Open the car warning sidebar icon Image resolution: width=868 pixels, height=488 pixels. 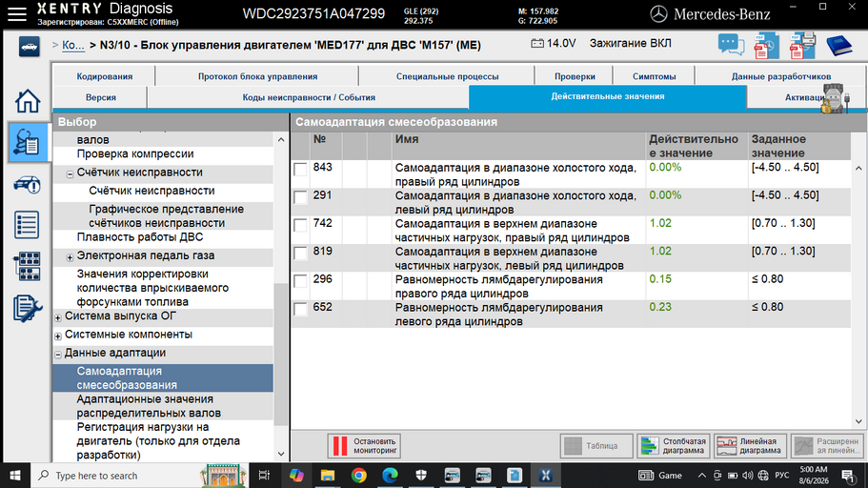point(27,185)
